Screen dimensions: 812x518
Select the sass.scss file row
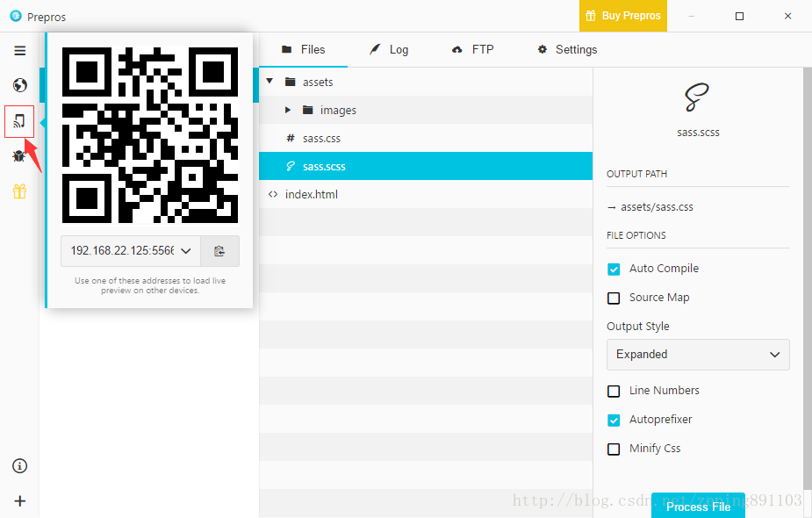426,166
